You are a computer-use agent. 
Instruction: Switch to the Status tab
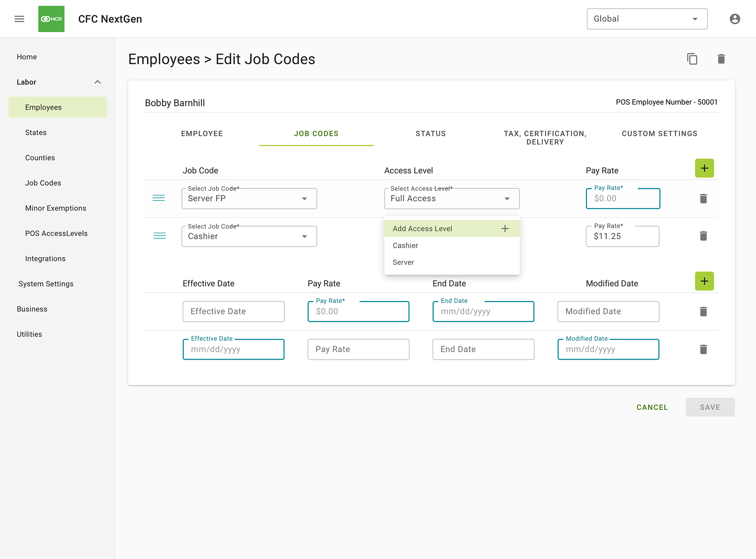click(x=430, y=134)
